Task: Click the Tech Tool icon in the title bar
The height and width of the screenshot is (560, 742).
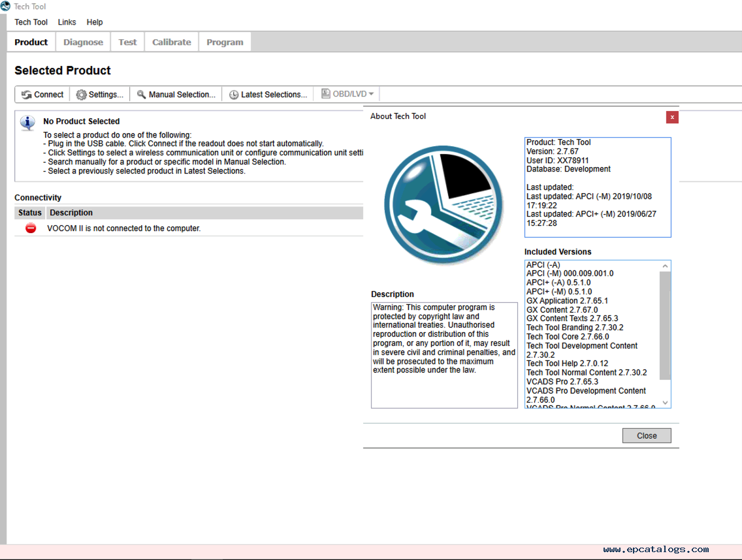Action: [6, 6]
